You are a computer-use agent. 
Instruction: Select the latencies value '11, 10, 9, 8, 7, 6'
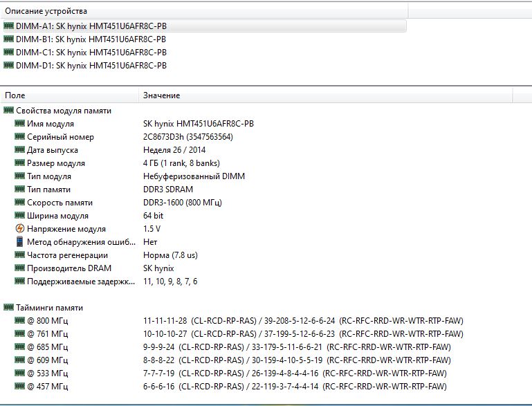170,282
